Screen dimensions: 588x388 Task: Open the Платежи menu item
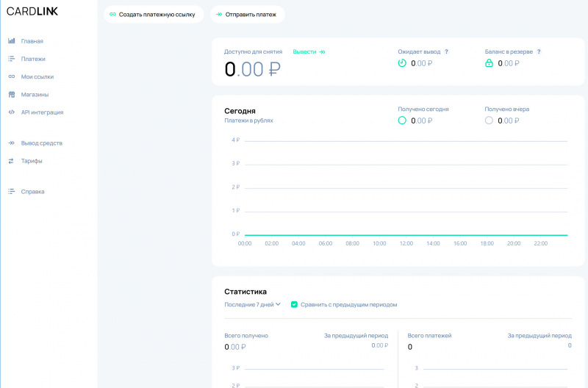point(33,59)
